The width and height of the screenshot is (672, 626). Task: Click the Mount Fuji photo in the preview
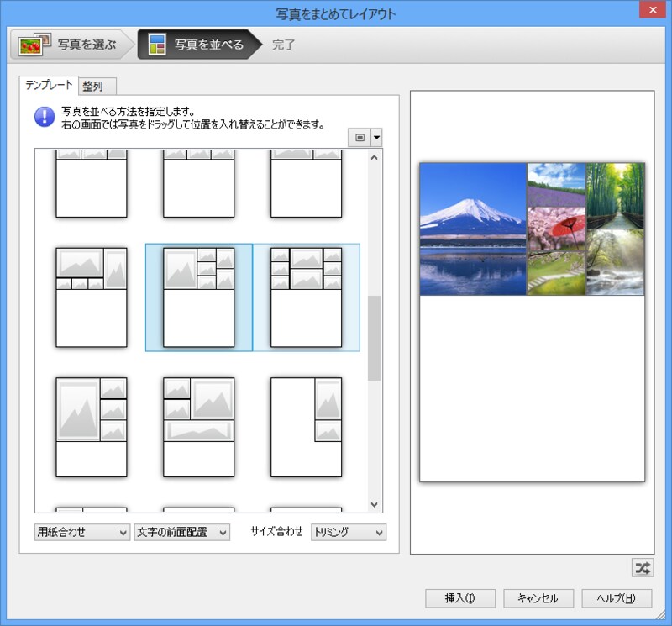click(x=470, y=227)
